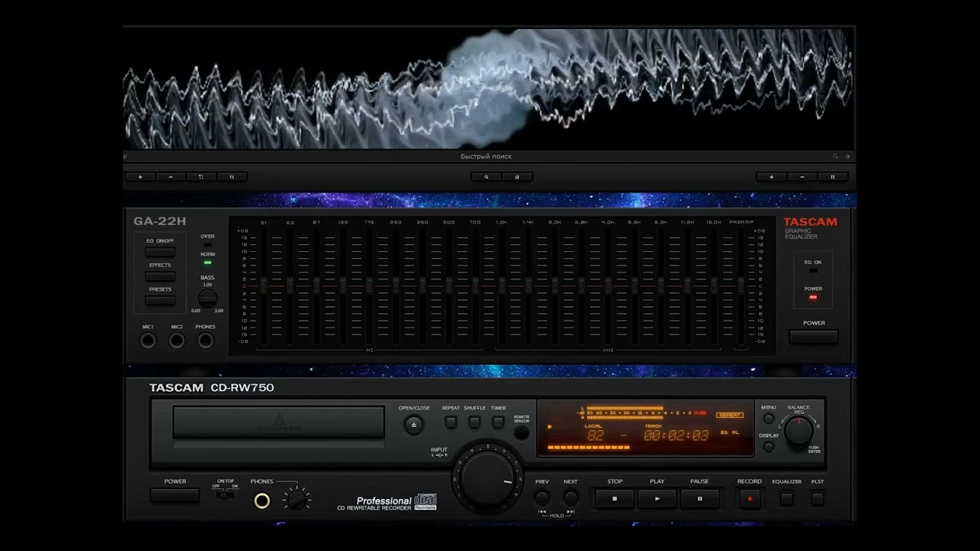980x551 pixels.
Task: Click the green Norm level LED
Action: [x=207, y=262]
